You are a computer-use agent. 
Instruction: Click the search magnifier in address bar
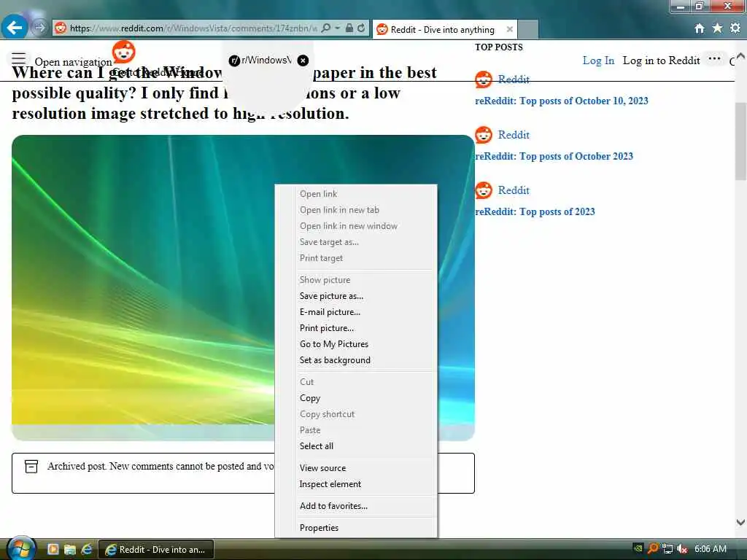[x=326, y=28]
